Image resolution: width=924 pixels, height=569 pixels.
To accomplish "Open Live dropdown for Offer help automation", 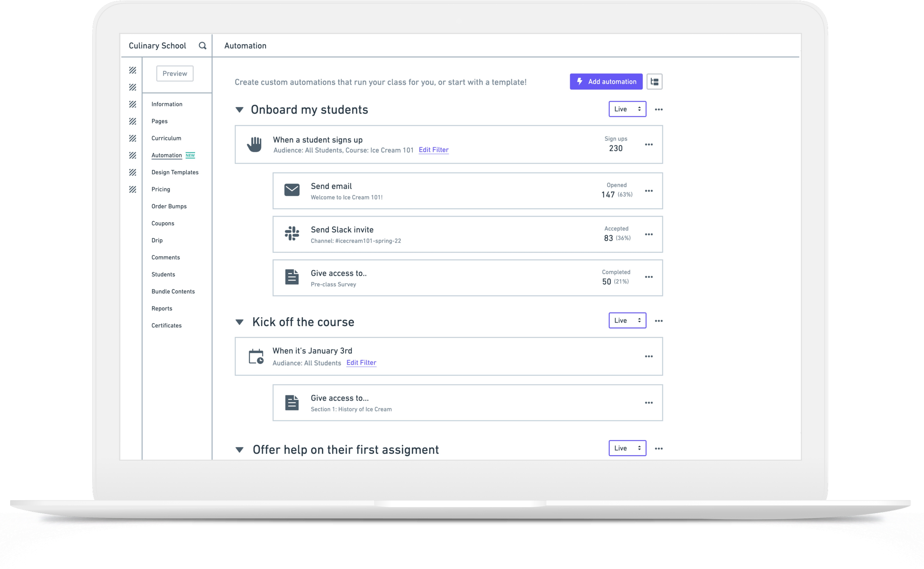I will click(x=627, y=448).
